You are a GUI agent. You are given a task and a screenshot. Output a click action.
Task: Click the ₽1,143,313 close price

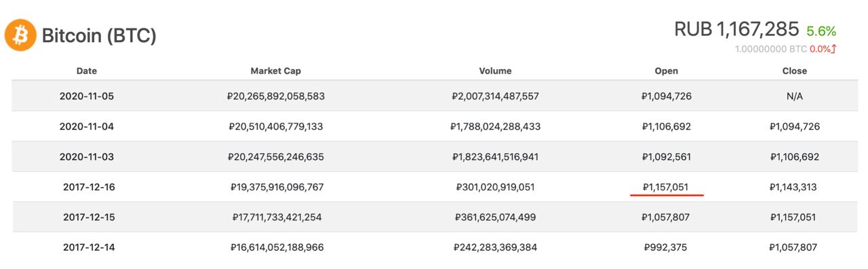coord(795,187)
